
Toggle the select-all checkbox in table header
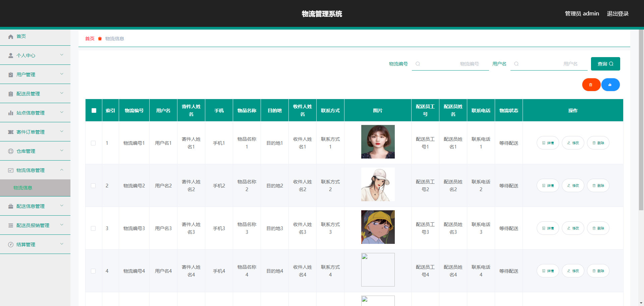click(x=94, y=111)
